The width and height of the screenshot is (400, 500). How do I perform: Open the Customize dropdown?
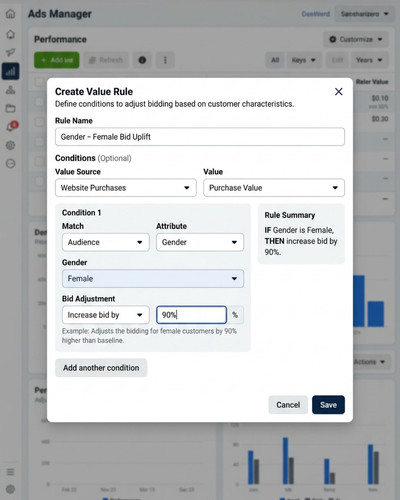(x=356, y=39)
